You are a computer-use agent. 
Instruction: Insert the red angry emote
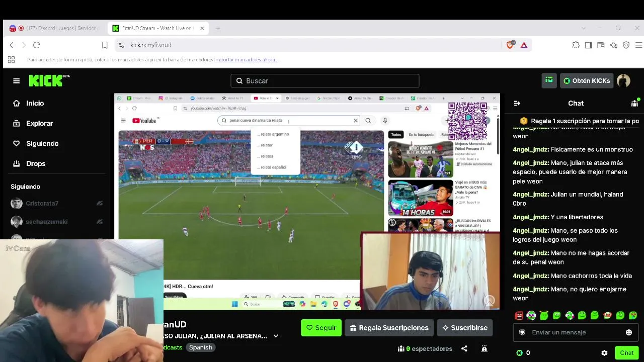[x=519, y=316]
